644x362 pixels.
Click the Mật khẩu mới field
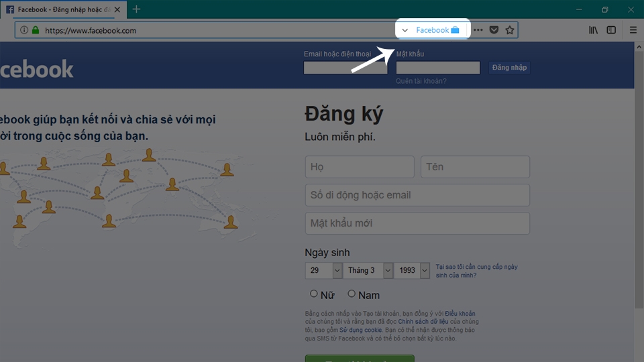pyautogui.click(x=417, y=223)
